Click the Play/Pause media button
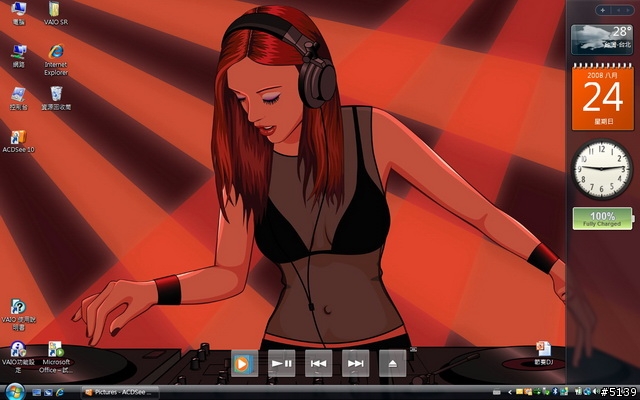 click(x=282, y=363)
